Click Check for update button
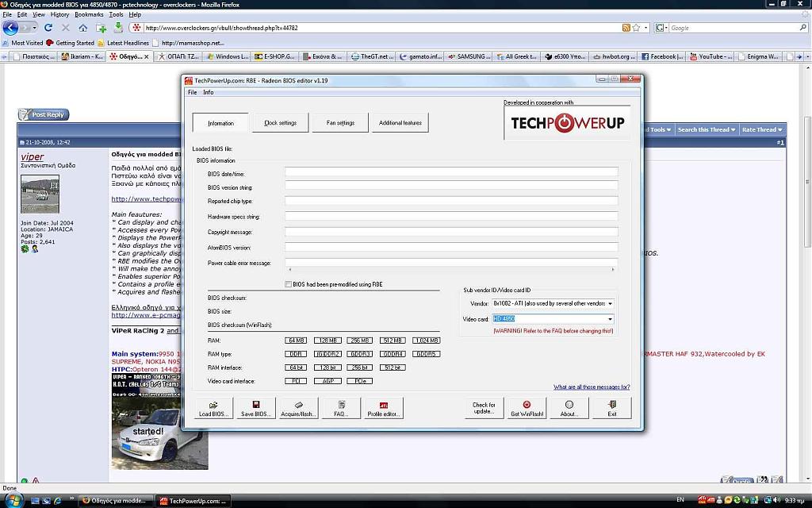 (485, 409)
